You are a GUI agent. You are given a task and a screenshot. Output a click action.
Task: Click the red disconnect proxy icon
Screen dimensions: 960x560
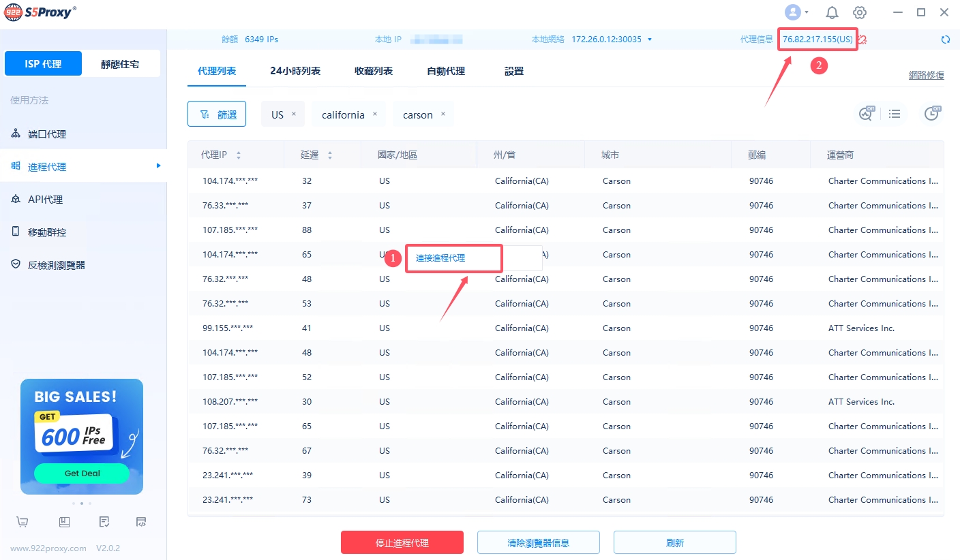(862, 40)
